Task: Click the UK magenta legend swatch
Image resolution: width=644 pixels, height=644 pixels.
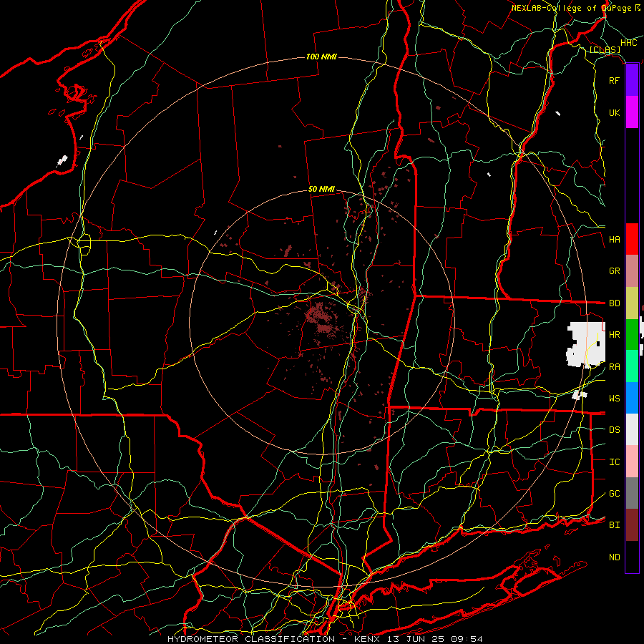Action: pos(632,112)
